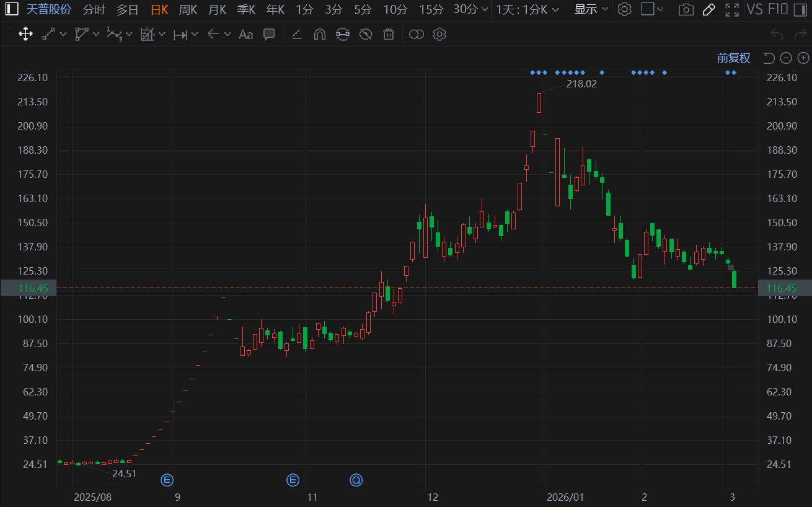Screen dimensions: 812x507
Task: Take a chart screenshot with camera icon
Action: [686, 9]
